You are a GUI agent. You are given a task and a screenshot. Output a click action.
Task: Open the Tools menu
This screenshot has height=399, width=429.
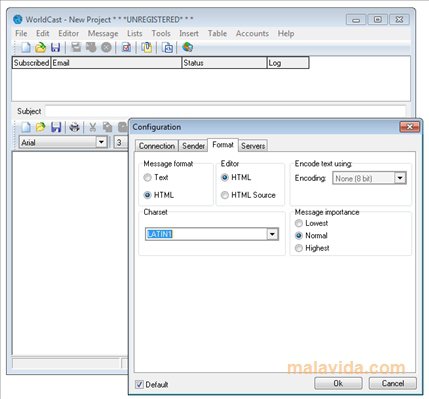point(161,34)
